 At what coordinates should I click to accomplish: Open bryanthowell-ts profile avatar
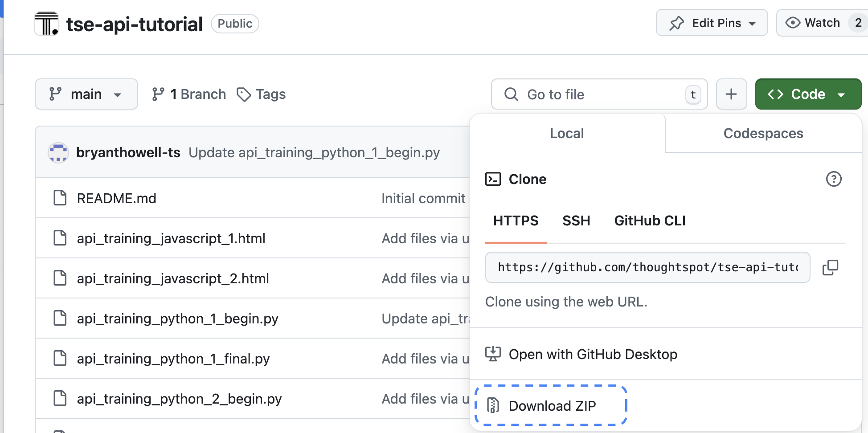click(58, 152)
